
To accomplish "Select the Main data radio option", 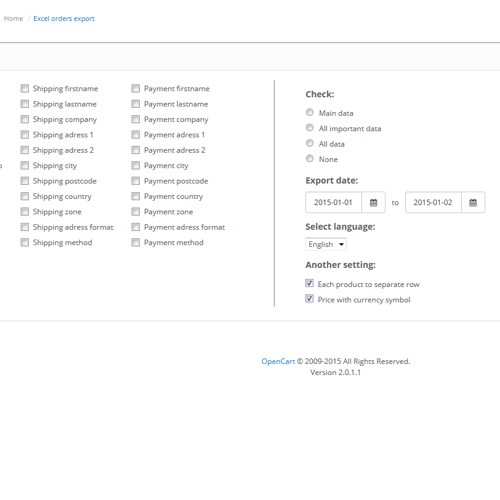I will (310, 112).
